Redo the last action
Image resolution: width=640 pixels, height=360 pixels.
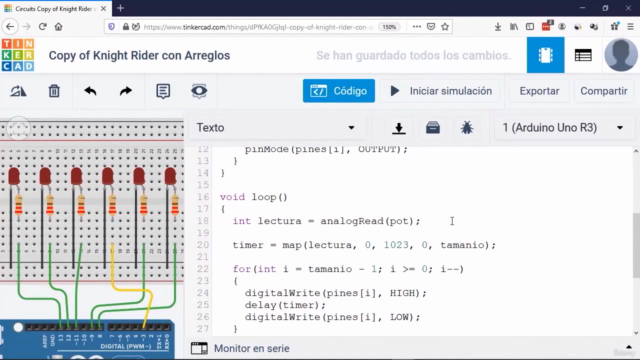(x=126, y=91)
